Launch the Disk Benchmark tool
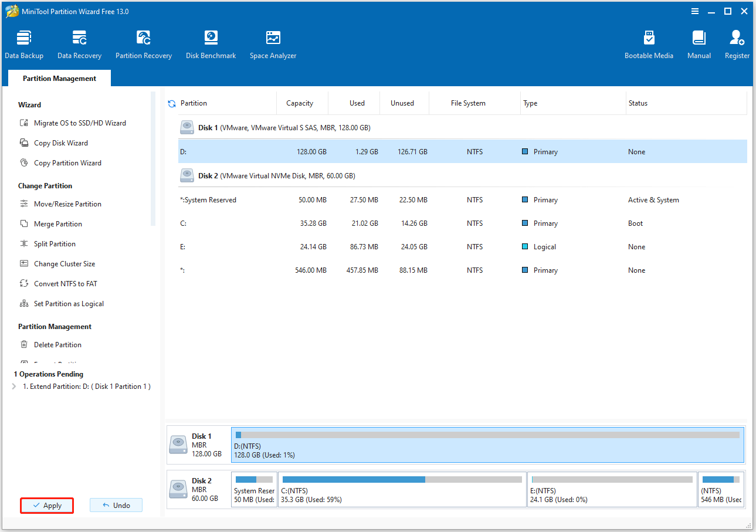This screenshot has width=756, height=532. 211,43
